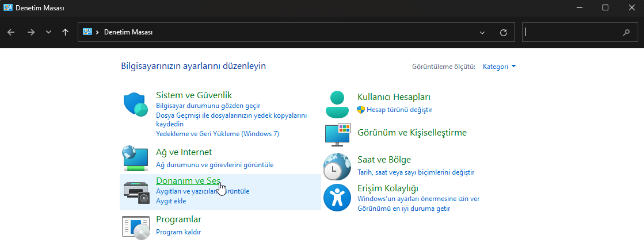This screenshot has height=247, width=644.
Task: Focus the Control Panel search box
Action: 580,32
